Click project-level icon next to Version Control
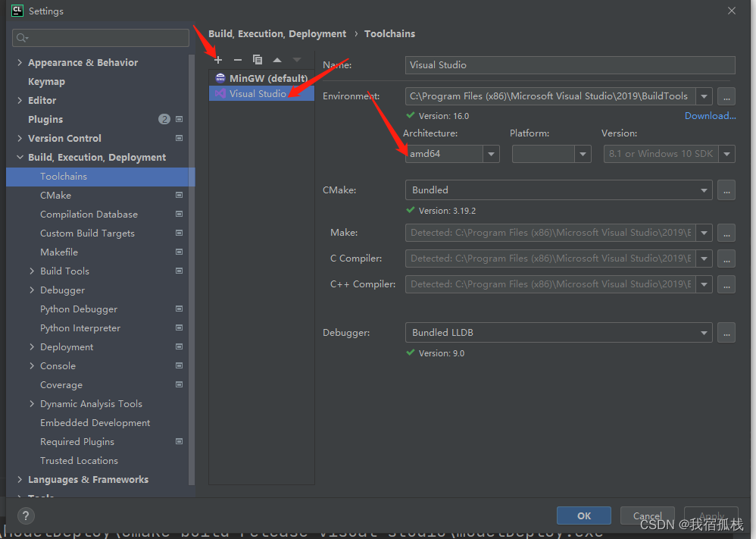This screenshot has width=756, height=539. coord(179,138)
